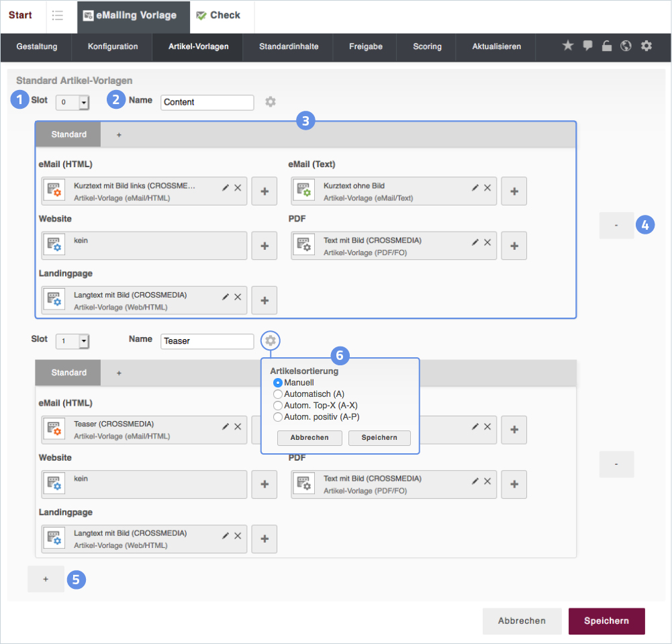Add new tab next to first Standard tab

coord(119,134)
